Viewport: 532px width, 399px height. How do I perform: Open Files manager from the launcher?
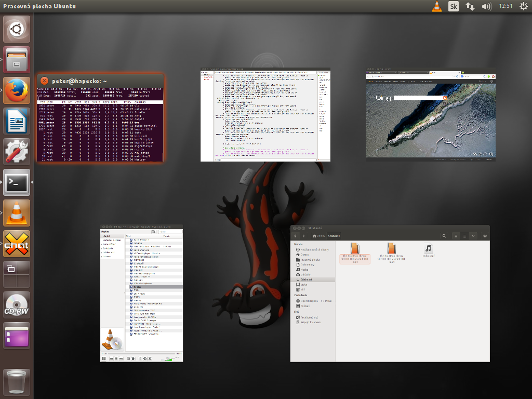(17, 60)
